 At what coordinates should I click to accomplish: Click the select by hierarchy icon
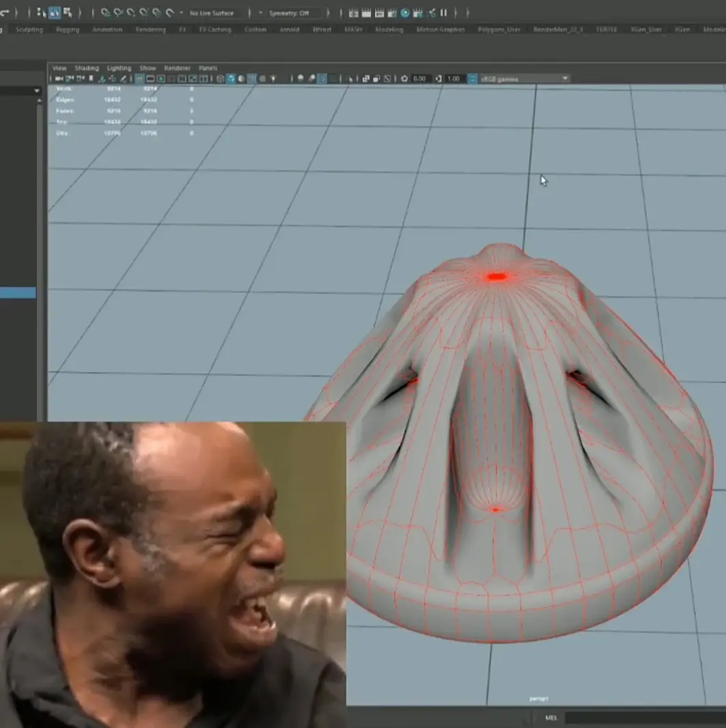42,12
